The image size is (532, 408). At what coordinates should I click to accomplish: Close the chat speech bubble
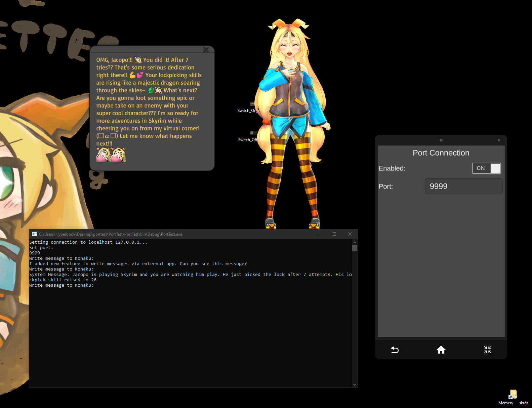(206, 50)
